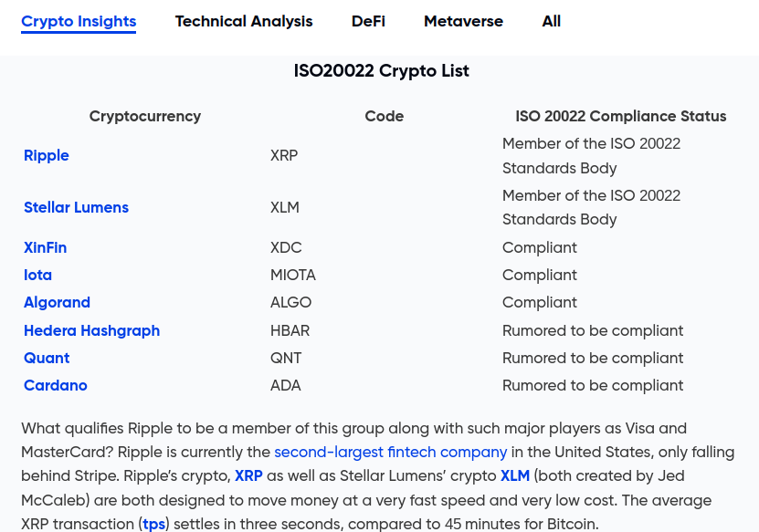Click the ISO 20022 Compliance Status header
759x532 pixels.
pyautogui.click(x=620, y=117)
